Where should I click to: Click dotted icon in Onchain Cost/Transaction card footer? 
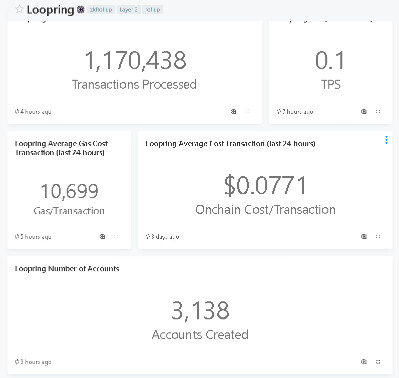[x=378, y=237]
